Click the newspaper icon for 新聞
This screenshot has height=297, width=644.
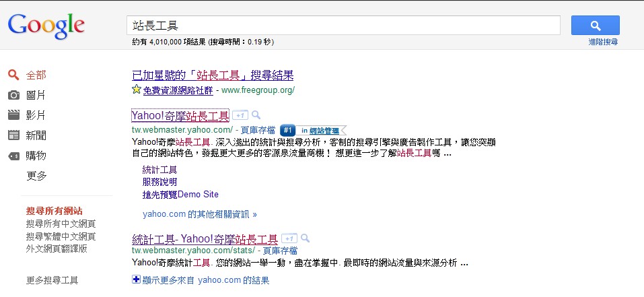13,135
